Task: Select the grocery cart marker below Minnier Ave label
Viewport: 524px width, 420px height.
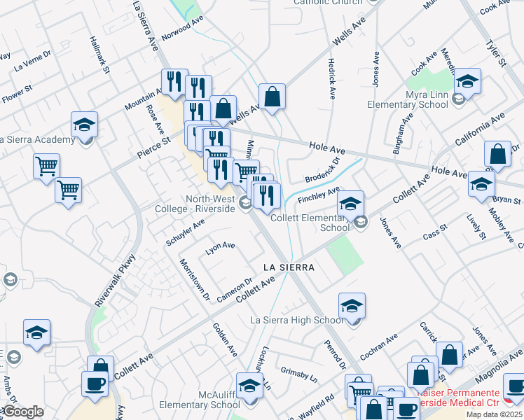Action: click(x=247, y=169)
